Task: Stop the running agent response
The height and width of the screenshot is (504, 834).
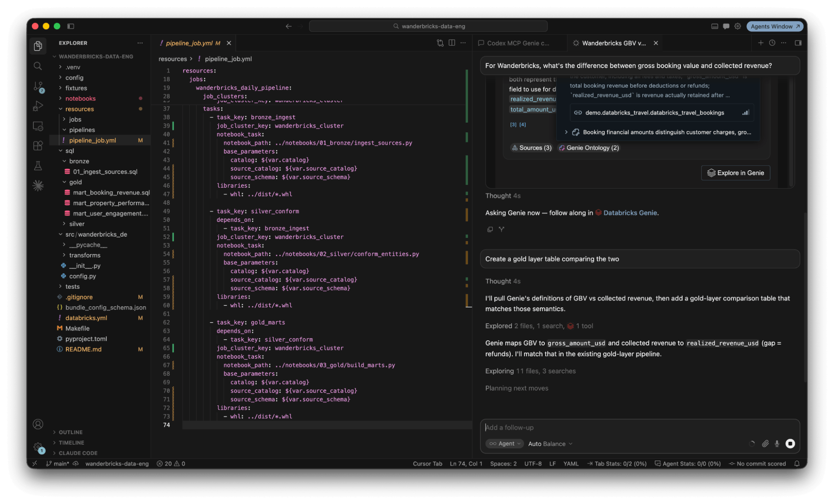Action: [x=790, y=444]
